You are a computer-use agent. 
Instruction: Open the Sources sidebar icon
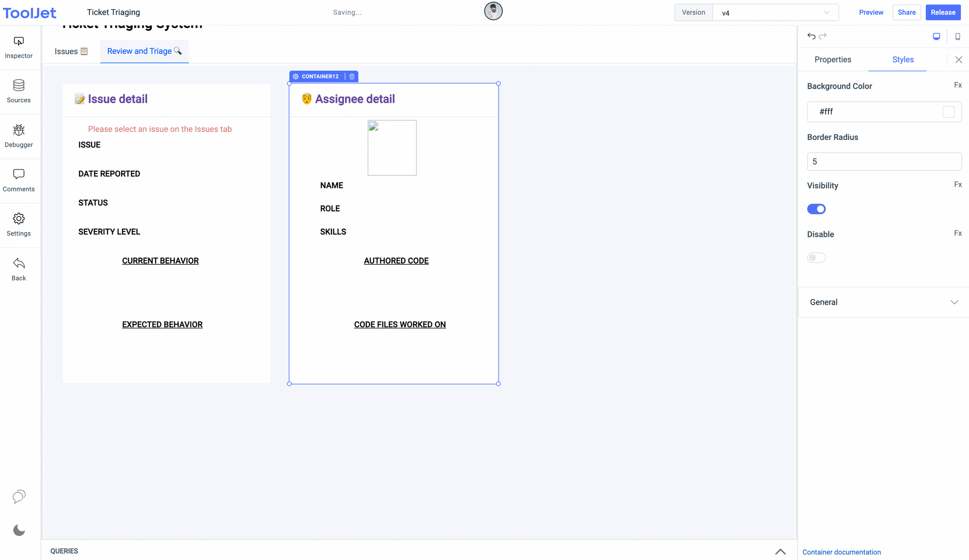tap(19, 91)
